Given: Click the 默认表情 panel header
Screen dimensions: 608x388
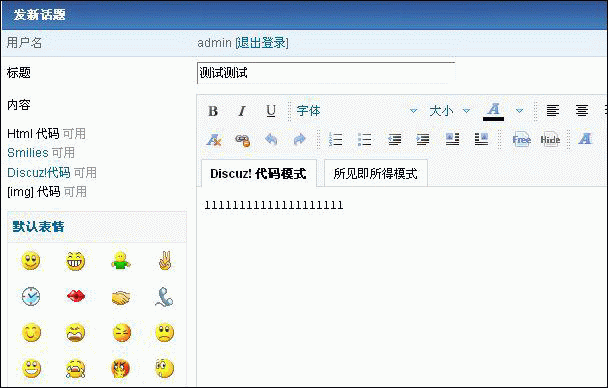Looking at the screenshot, I should point(97,227).
